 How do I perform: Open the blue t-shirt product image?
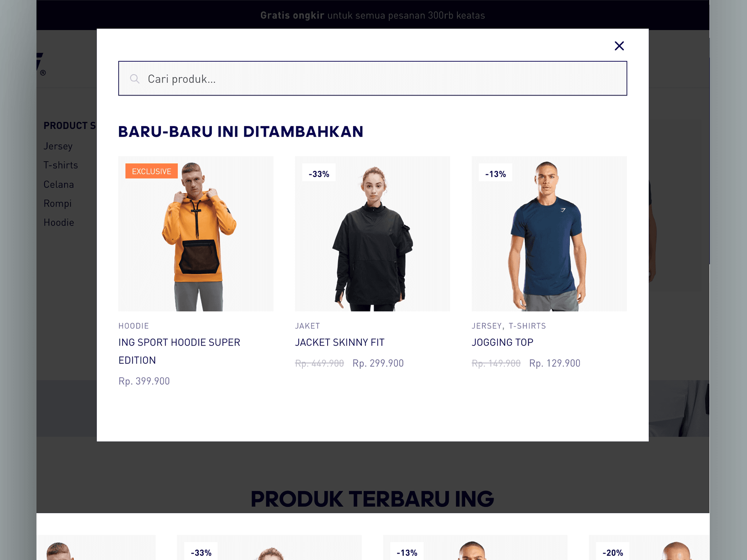pos(549,234)
